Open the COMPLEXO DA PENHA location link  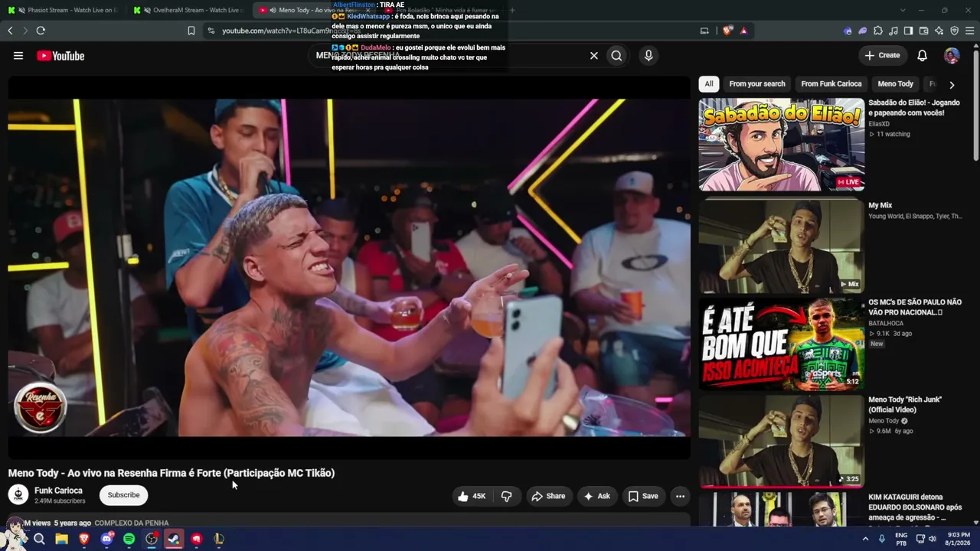(132, 523)
